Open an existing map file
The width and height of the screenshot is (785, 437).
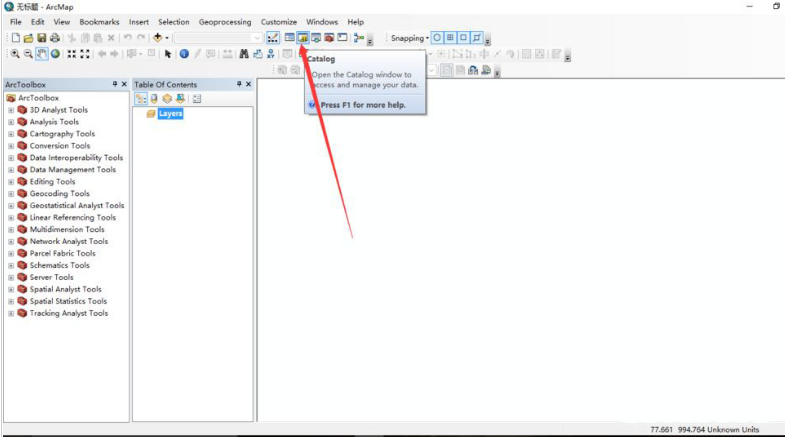pos(29,38)
